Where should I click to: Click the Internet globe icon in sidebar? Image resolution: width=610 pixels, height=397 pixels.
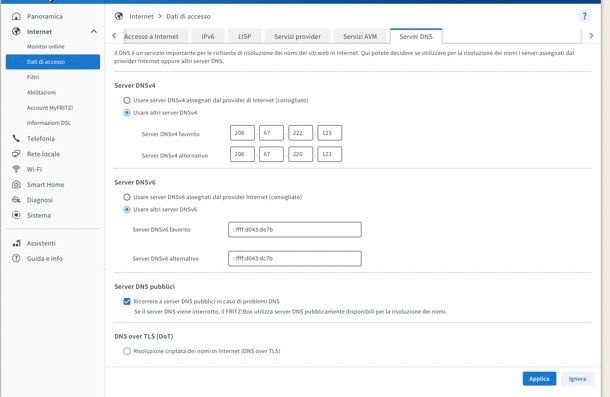(x=16, y=32)
